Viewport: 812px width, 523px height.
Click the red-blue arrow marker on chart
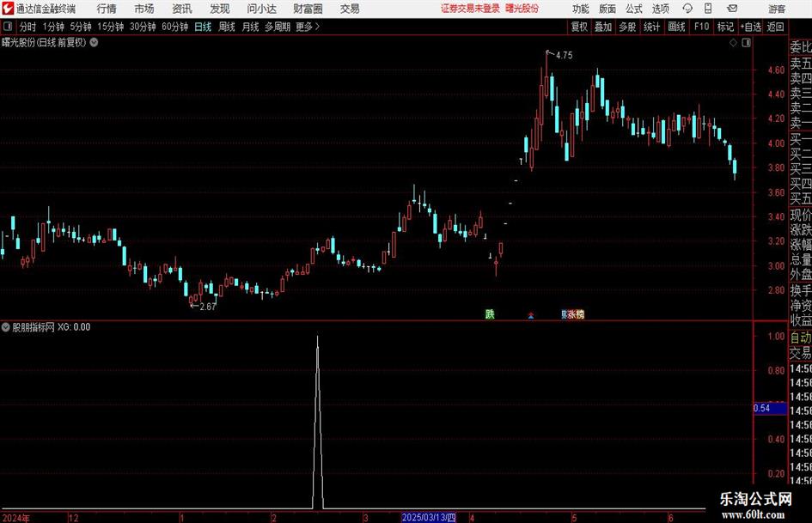coord(531,315)
